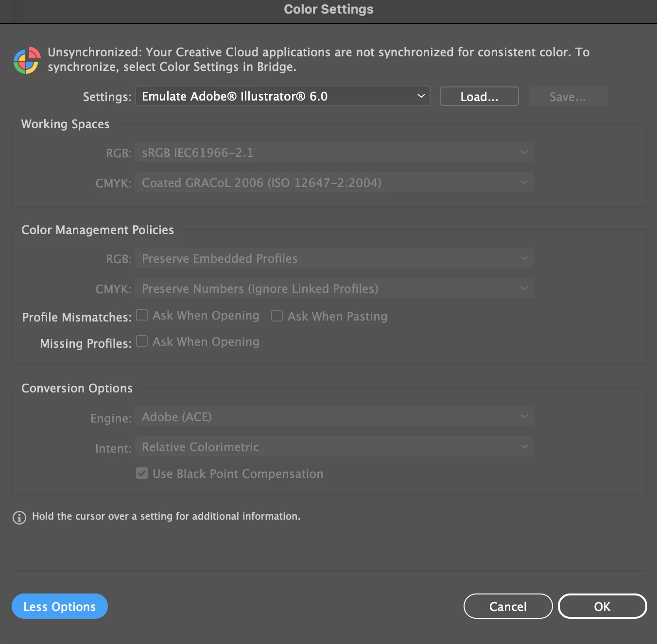Click the Save... button
This screenshot has height=644, width=657.
568,96
